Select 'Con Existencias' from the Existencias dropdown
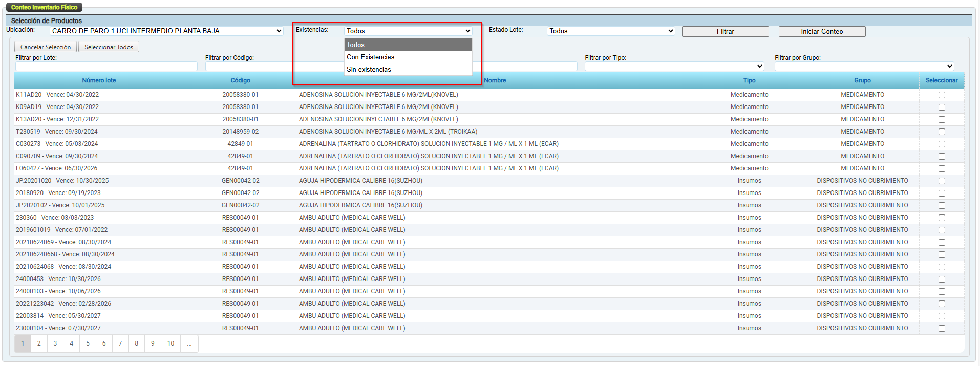 tap(370, 57)
